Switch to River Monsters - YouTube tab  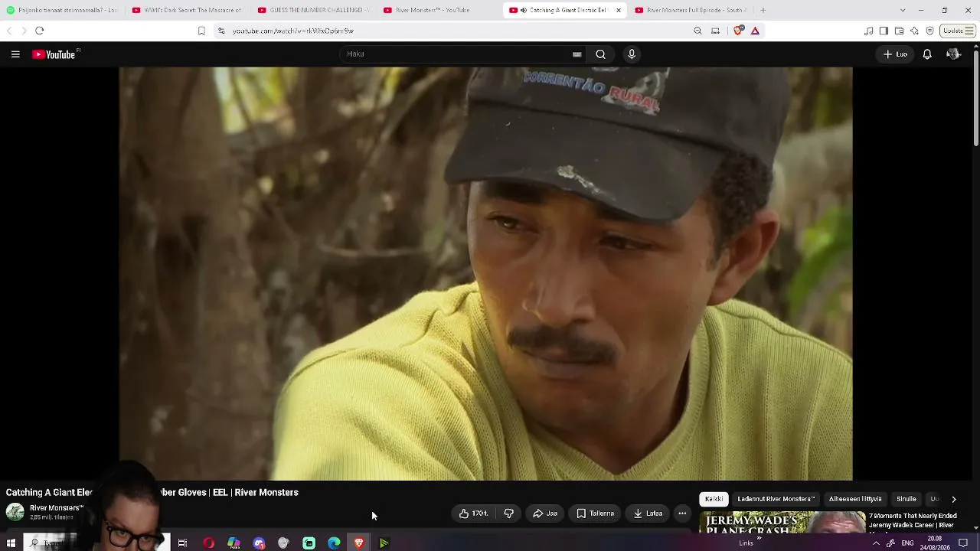[438, 10]
